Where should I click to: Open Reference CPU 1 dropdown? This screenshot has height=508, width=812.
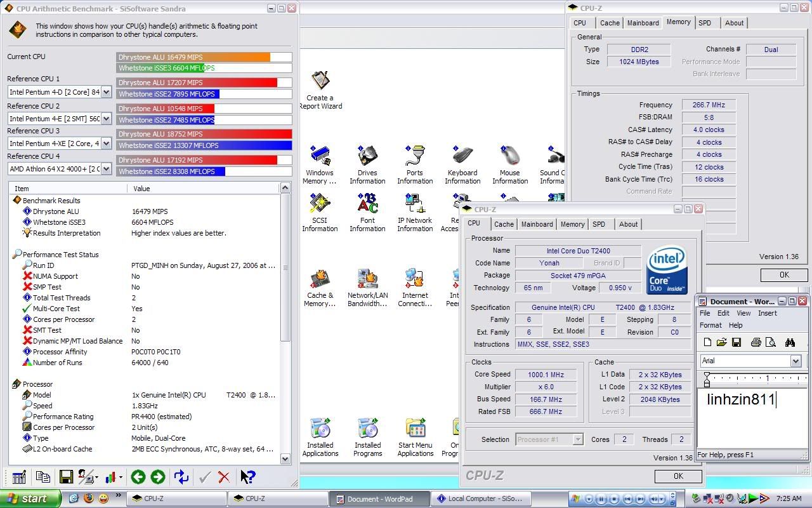[106, 92]
